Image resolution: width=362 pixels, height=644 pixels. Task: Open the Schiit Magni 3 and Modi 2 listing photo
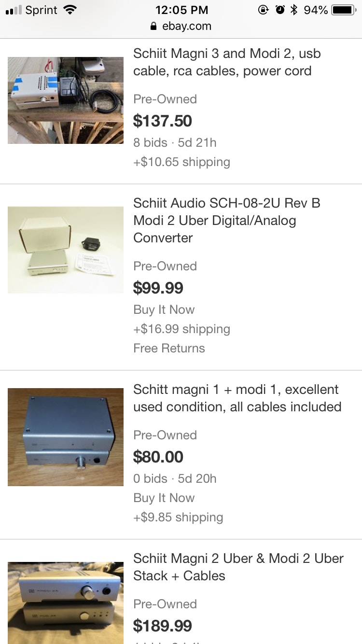click(x=66, y=100)
